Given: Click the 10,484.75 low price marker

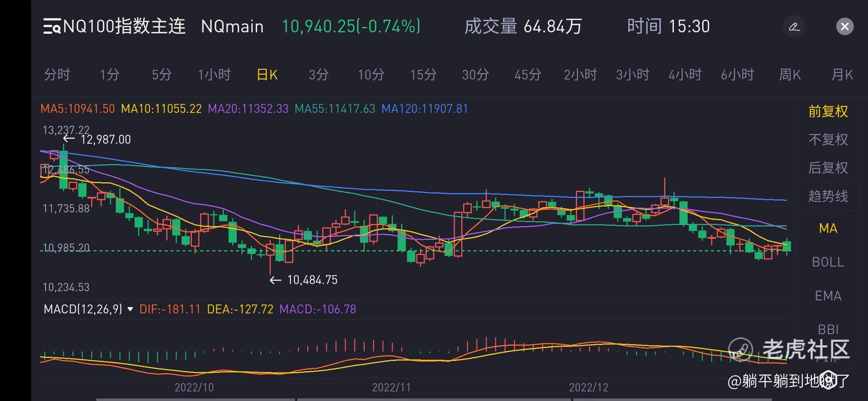Looking at the screenshot, I should click(x=312, y=280).
